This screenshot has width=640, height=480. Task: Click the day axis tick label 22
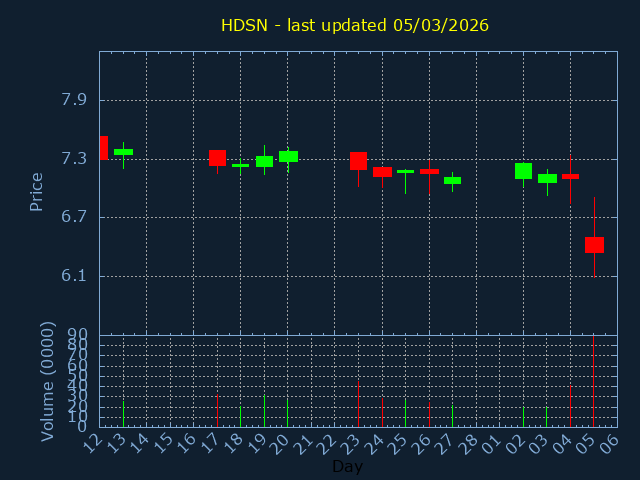coord(329,444)
